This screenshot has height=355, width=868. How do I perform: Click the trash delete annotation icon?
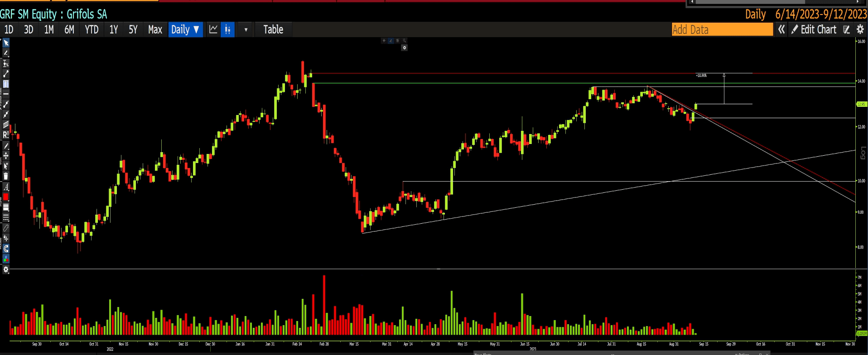pos(6,176)
